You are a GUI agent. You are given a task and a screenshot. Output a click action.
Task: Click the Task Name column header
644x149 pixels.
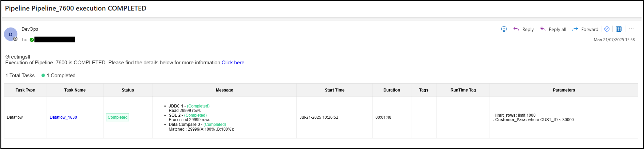[x=75, y=90]
